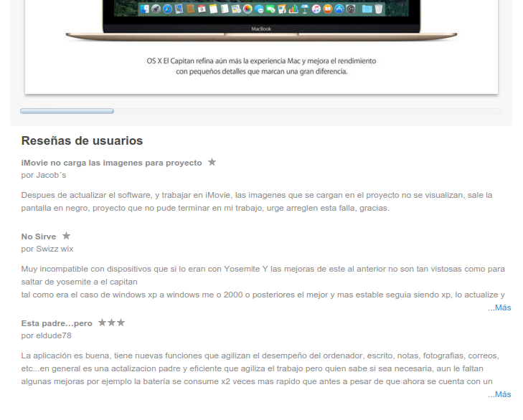Expand the eldude78 review with Más

coord(499,394)
